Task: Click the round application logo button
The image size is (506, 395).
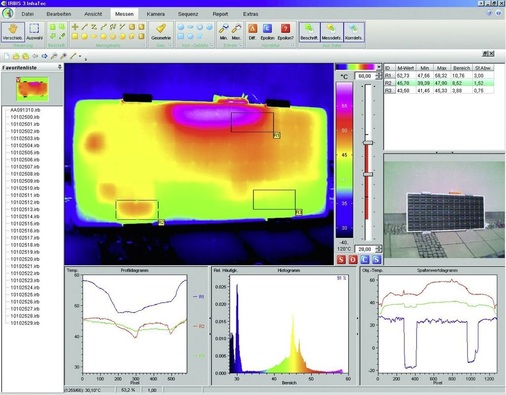Action: (8, 13)
